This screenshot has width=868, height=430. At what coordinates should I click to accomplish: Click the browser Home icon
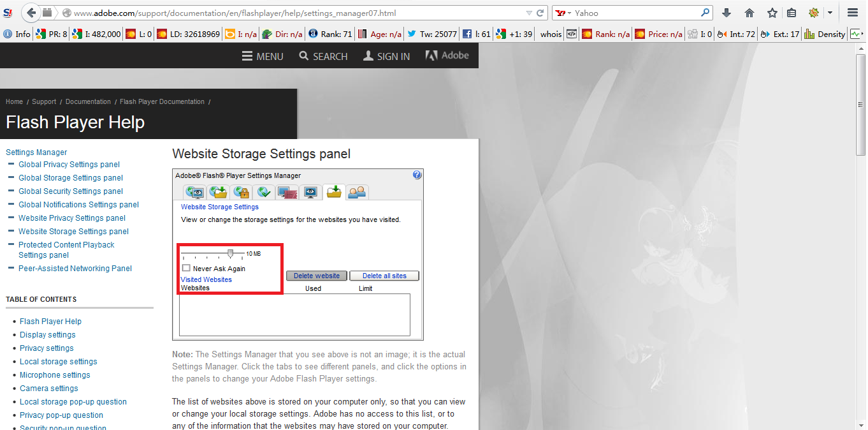(x=749, y=13)
